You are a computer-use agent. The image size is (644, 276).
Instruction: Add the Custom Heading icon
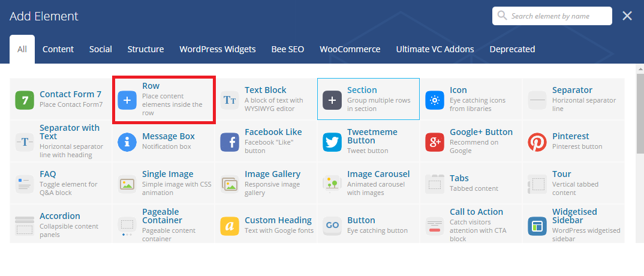click(x=230, y=226)
